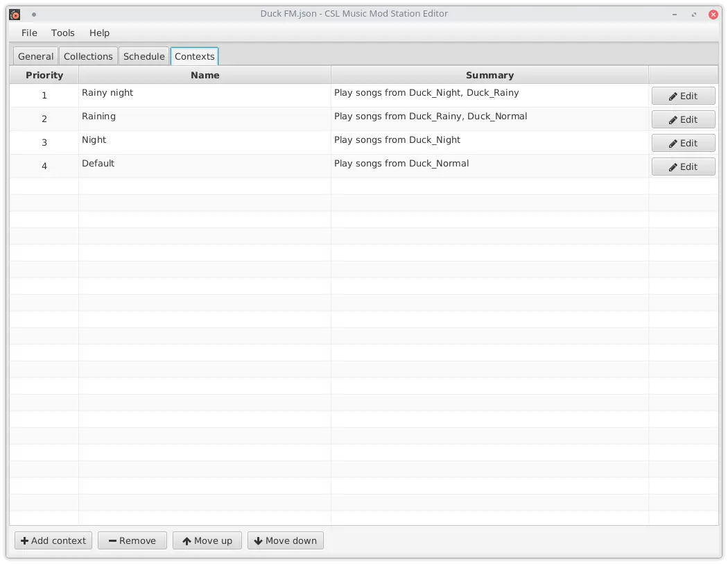Click summary 'Play songs from Duck_Night, Duck_Rainy'
The height and width of the screenshot is (564, 728).
[x=426, y=92]
